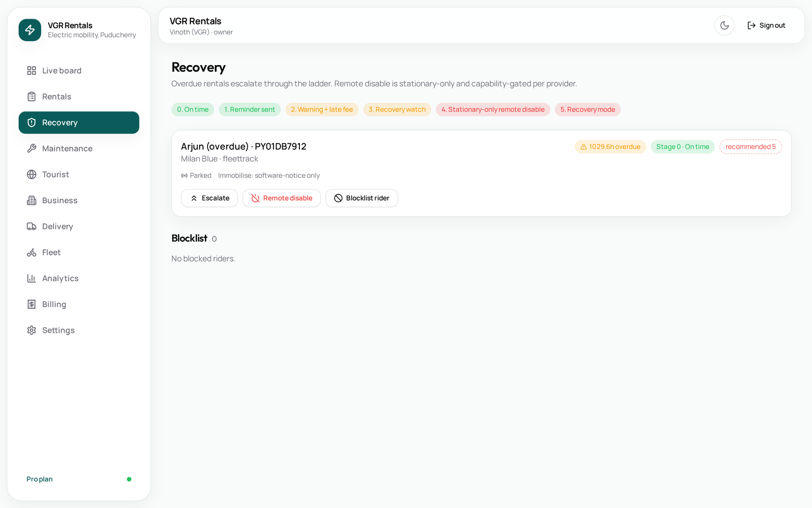Click the Maintenance wrench icon
The image size is (812, 508).
(x=31, y=148)
